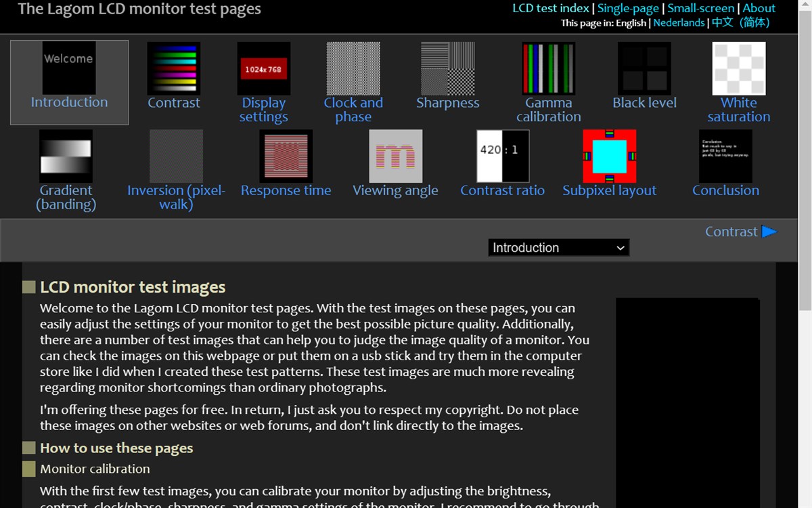Open the Introduction page selector dropdown

558,247
